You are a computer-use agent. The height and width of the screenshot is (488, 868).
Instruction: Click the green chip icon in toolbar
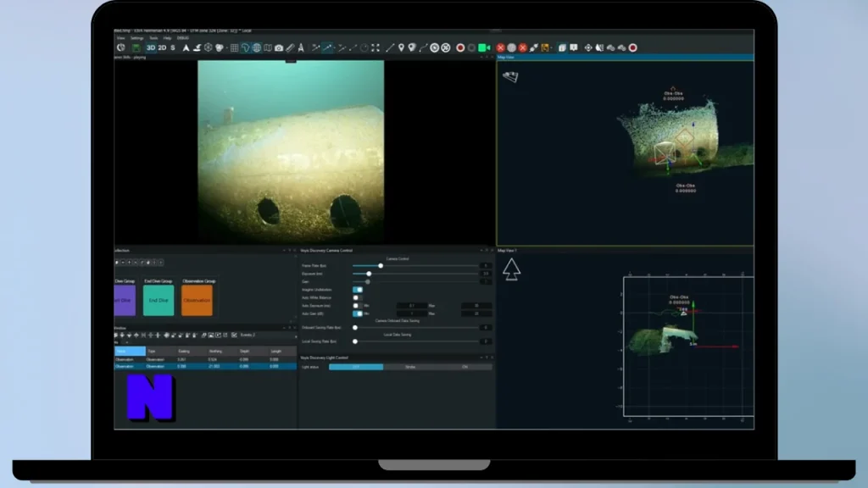(x=136, y=48)
